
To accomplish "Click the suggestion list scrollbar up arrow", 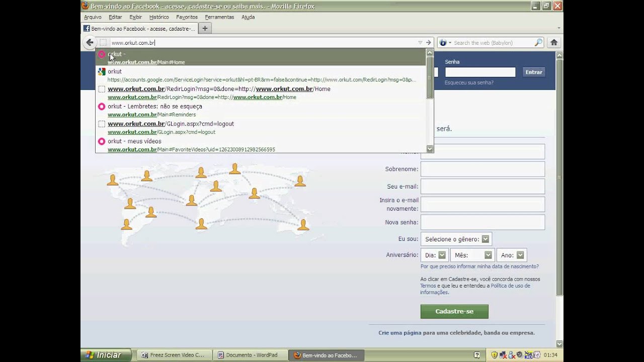I will 430,52.
